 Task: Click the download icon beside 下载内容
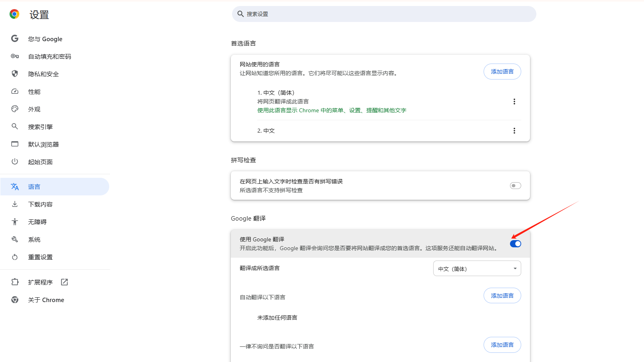click(15, 204)
